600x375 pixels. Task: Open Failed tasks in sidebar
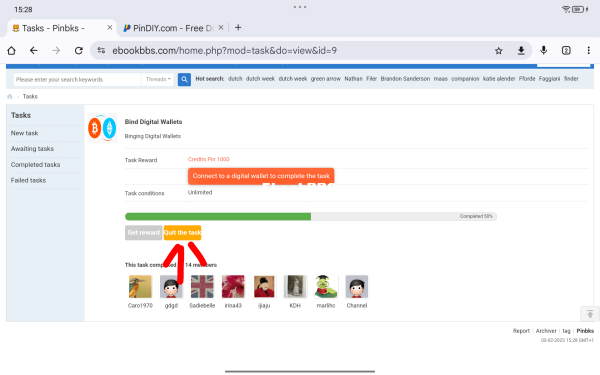coord(28,180)
